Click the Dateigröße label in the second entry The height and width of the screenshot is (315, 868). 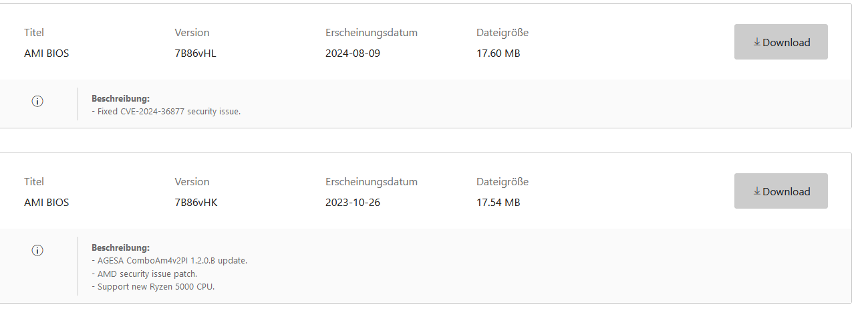click(502, 181)
